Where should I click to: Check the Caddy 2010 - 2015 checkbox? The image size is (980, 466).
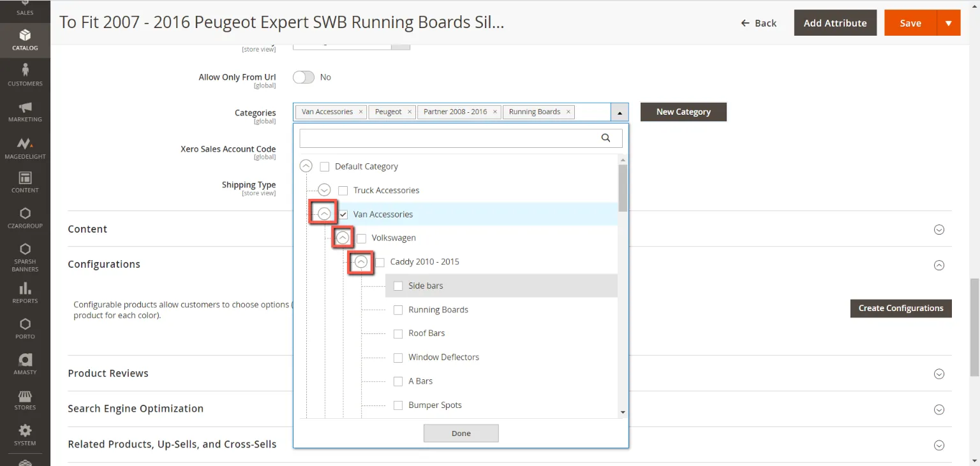[x=380, y=262]
